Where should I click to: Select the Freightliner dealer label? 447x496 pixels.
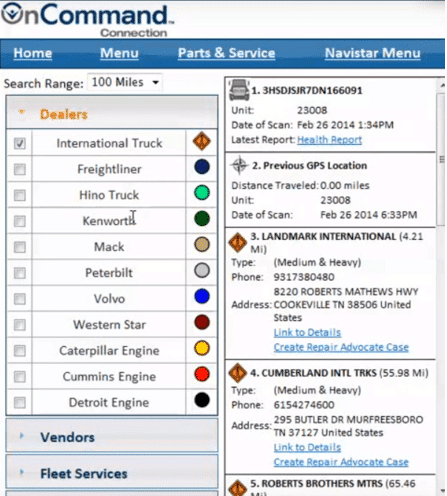coord(109,169)
